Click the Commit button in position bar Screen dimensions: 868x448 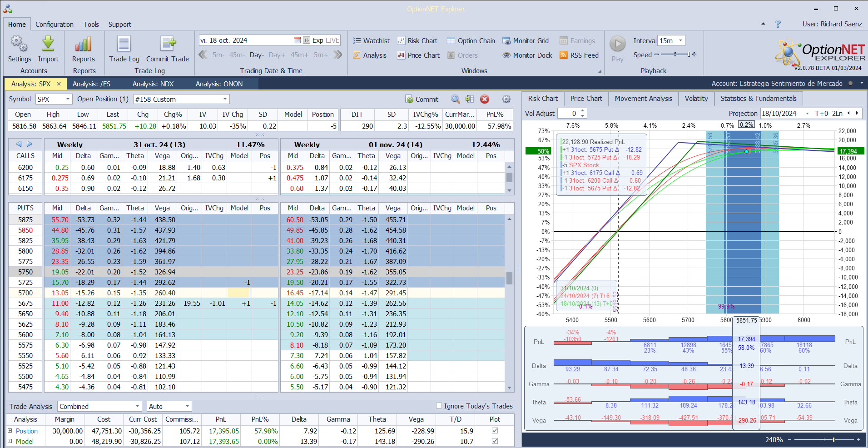pos(422,99)
